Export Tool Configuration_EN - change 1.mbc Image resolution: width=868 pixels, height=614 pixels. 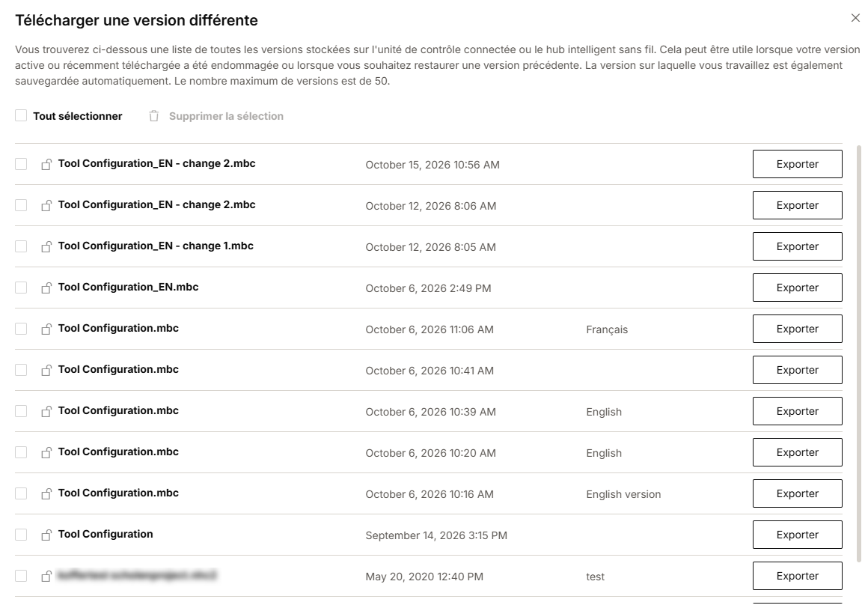click(x=797, y=246)
